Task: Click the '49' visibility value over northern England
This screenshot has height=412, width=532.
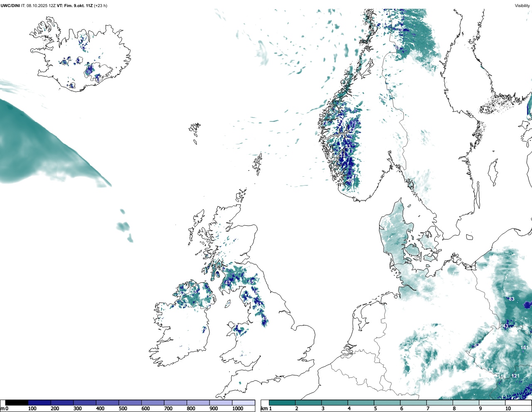Action: click(265, 318)
